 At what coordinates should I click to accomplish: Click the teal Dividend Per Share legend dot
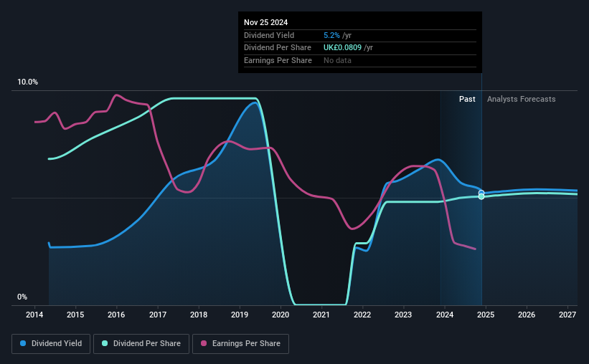coord(105,343)
